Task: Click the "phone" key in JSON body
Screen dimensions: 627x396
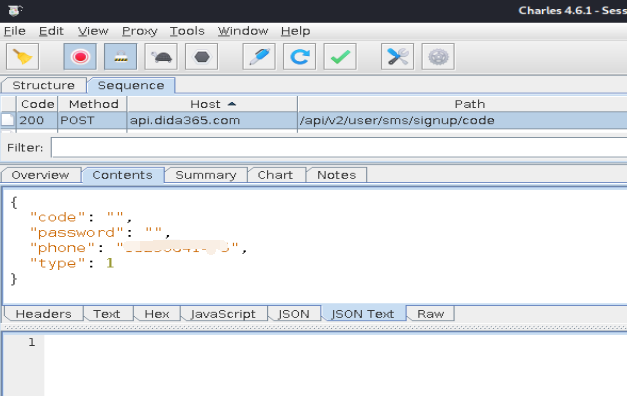Action: point(62,248)
